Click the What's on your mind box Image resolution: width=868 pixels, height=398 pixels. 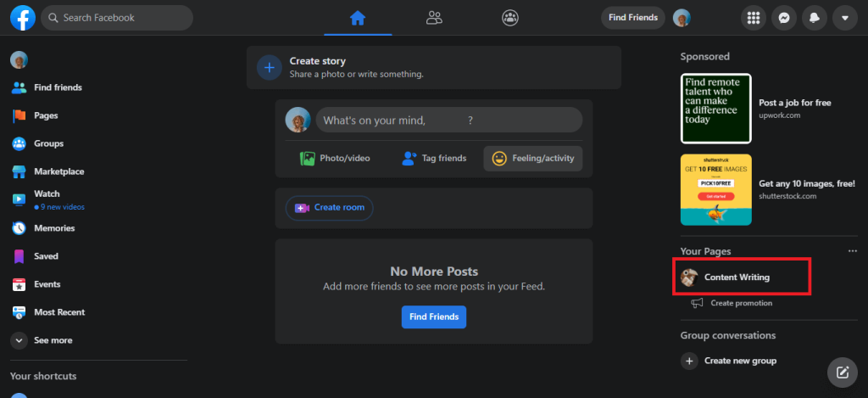pos(449,120)
